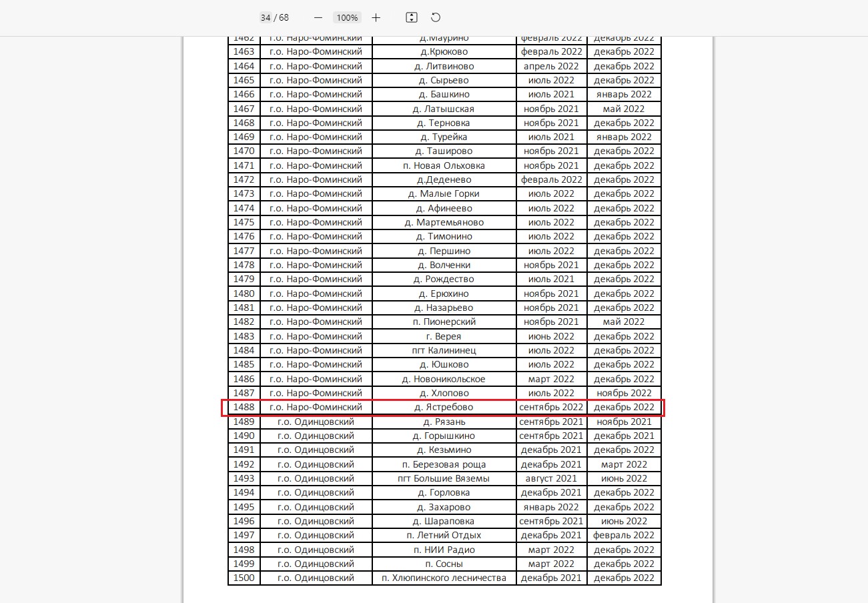Select "д. Ерюхино" cell
The height and width of the screenshot is (603, 868).
click(444, 293)
